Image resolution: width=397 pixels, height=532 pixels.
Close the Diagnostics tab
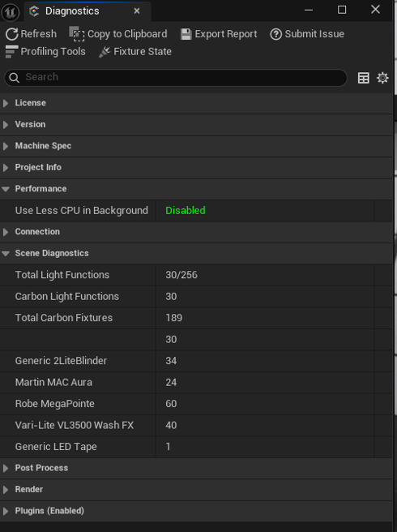pos(137,11)
